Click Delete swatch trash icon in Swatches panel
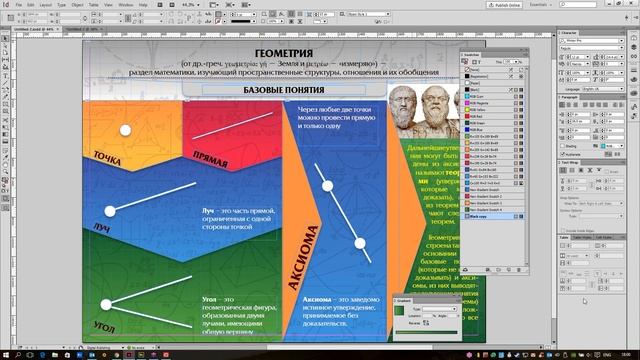This screenshot has height=360, width=640. point(519,270)
